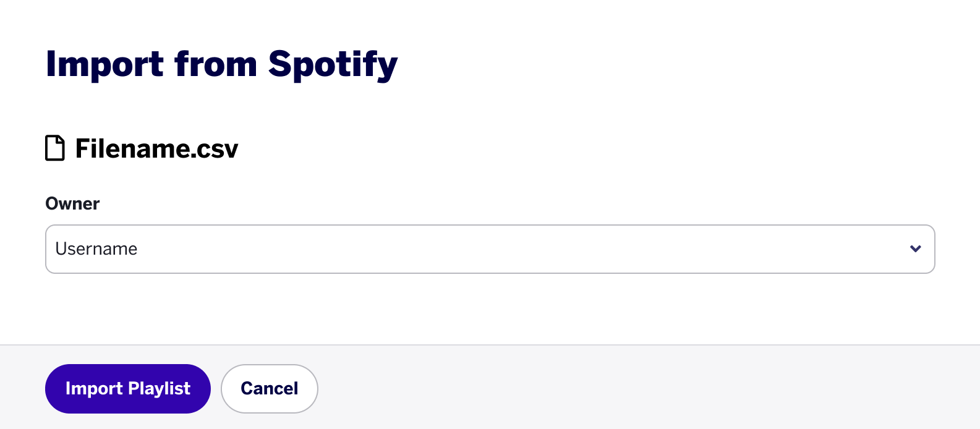Focus the Owner combo box
Viewport: 980px width, 429px height.
coord(490,249)
